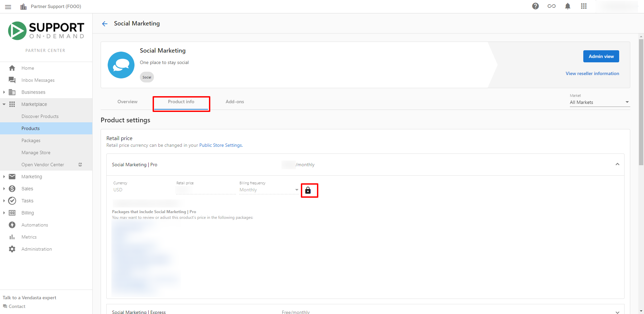Open Automations in the sidebar

[x=35, y=225]
